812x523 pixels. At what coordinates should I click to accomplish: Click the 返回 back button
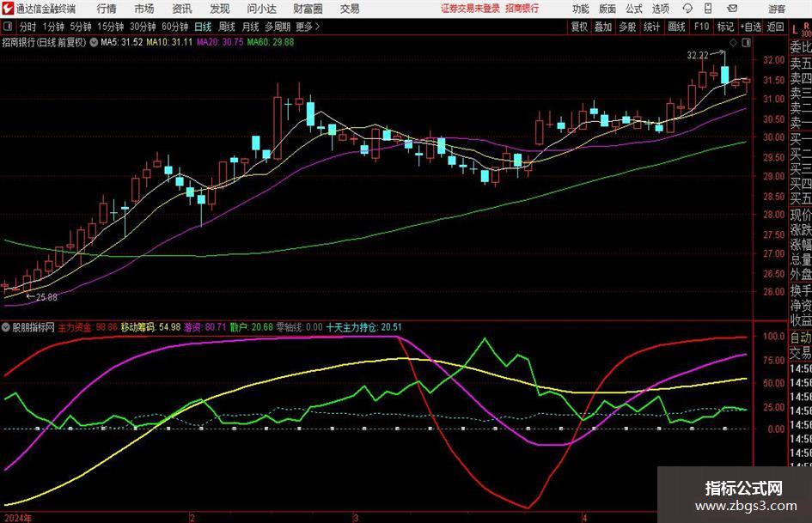click(775, 27)
